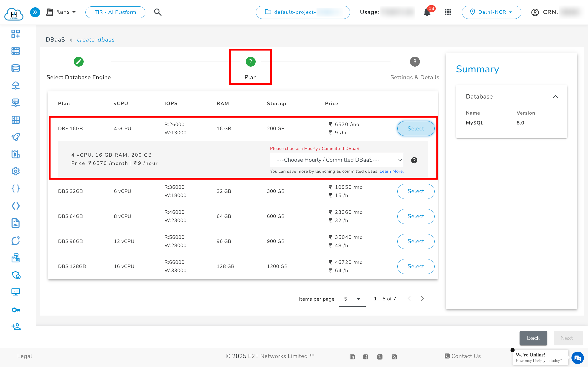
Task: Click the IOPS column header
Action: [x=171, y=104]
